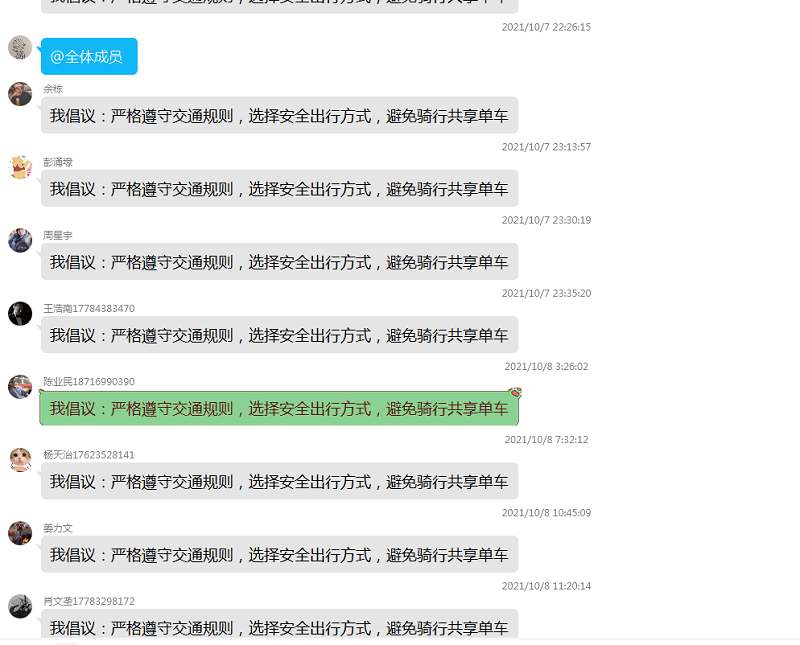The image size is (800, 645).
Task: Click sender name 杨天治17623528141
Action: [88, 455]
